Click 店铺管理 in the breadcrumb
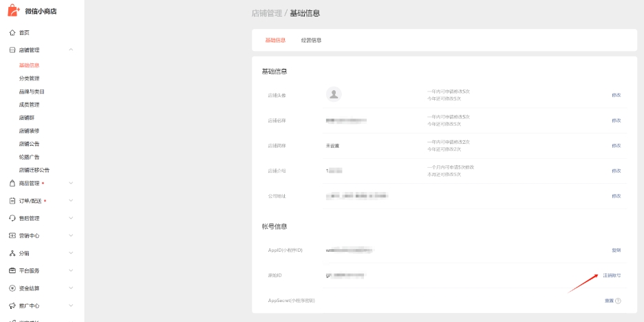Image resolution: width=644 pixels, height=322 pixels. (x=267, y=13)
